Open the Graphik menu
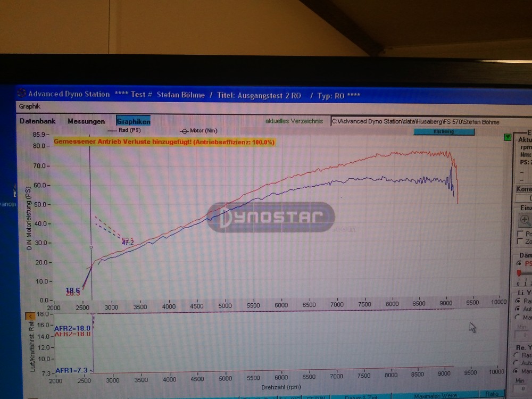This screenshot has height=399, width=532. [x=30, y=106]
